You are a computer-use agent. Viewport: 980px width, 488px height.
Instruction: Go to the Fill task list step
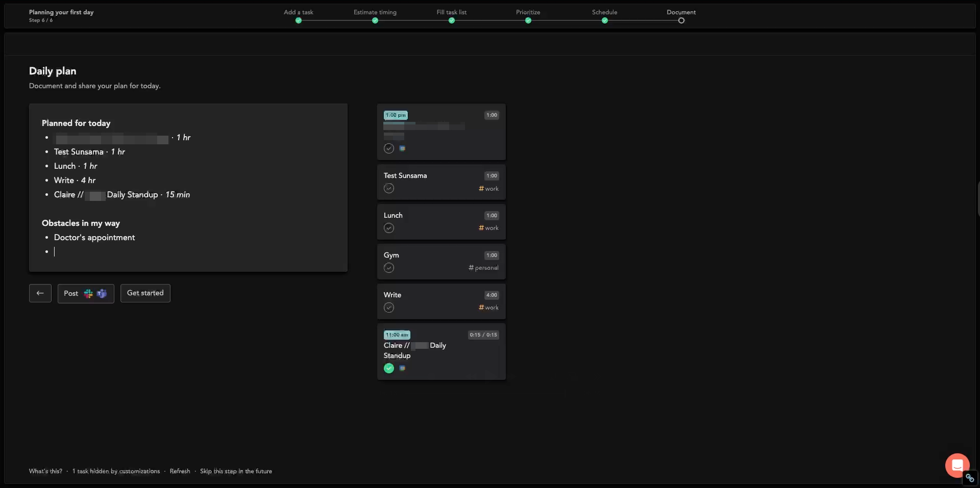tap(452, 16)
